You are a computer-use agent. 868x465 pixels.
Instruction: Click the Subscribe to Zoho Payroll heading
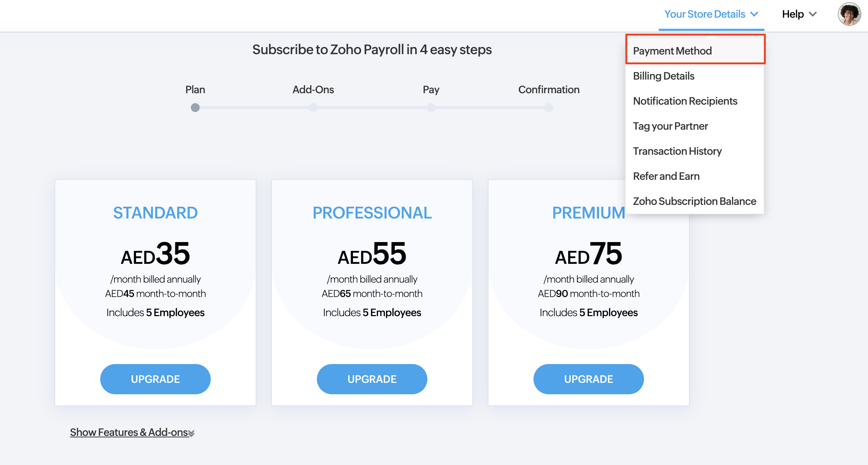coord(372,49)
